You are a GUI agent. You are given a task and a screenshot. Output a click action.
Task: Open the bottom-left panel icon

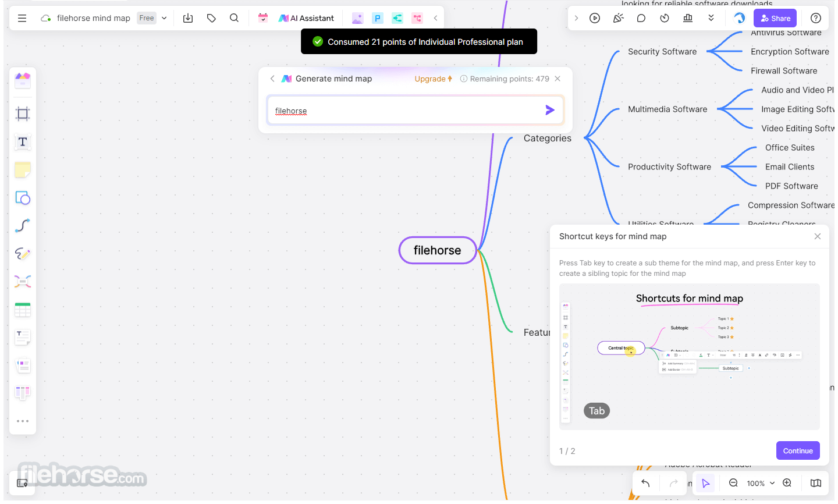click(x=22, y=483)
